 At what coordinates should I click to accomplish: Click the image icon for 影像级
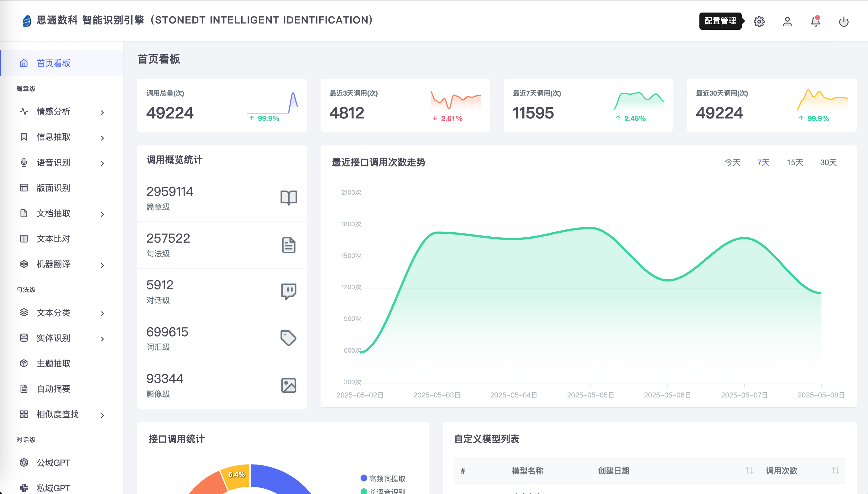[288, 385]
